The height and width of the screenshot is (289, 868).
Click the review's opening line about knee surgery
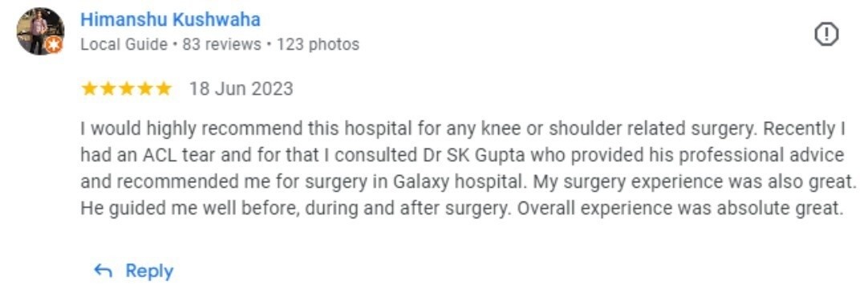(419, 129)
